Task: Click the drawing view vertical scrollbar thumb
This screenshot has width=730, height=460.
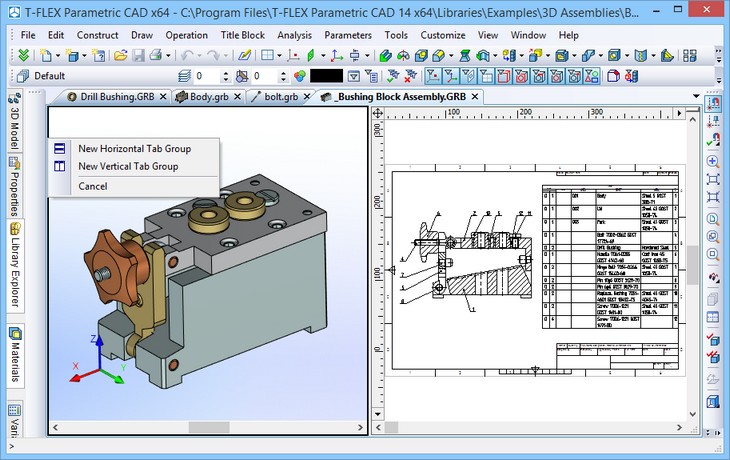Action: (x=693, y=264)
